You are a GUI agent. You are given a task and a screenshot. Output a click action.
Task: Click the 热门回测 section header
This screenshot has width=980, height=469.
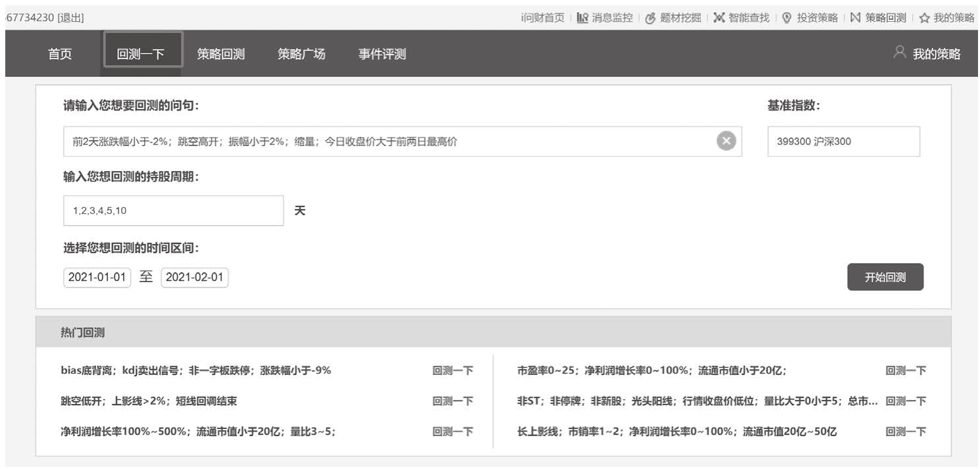point(493,332)
